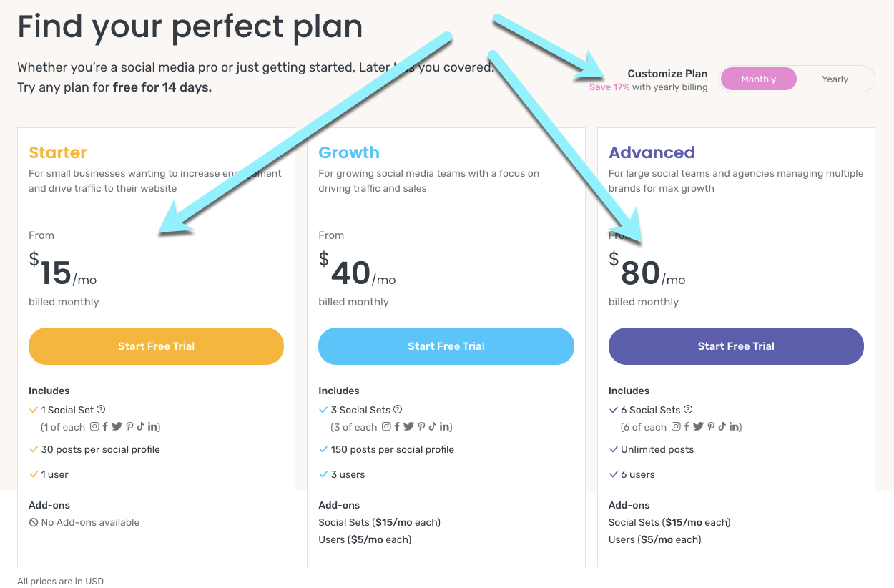Click the Advanced plan $80 price

[642, 272]
